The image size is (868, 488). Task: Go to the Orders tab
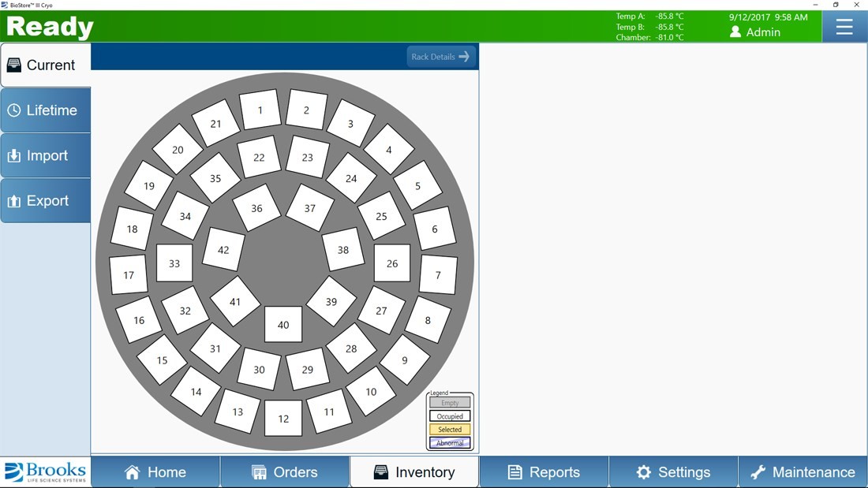pos(284,472)
